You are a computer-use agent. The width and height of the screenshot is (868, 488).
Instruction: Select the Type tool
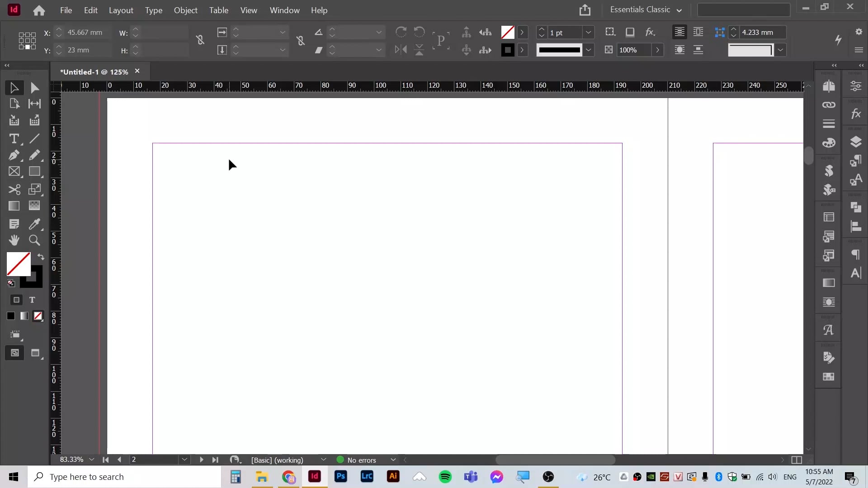tap(14, 139)
